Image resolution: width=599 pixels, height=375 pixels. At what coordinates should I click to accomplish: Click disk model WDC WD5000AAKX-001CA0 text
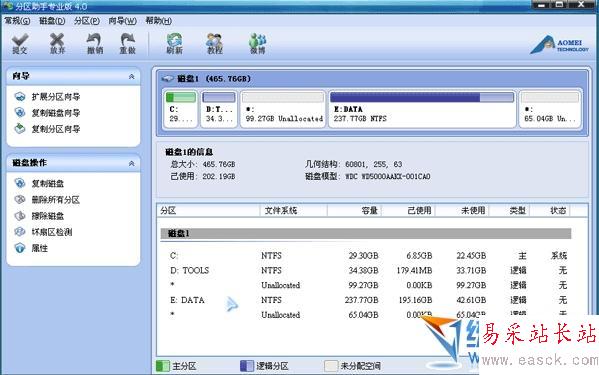point(388,176)
